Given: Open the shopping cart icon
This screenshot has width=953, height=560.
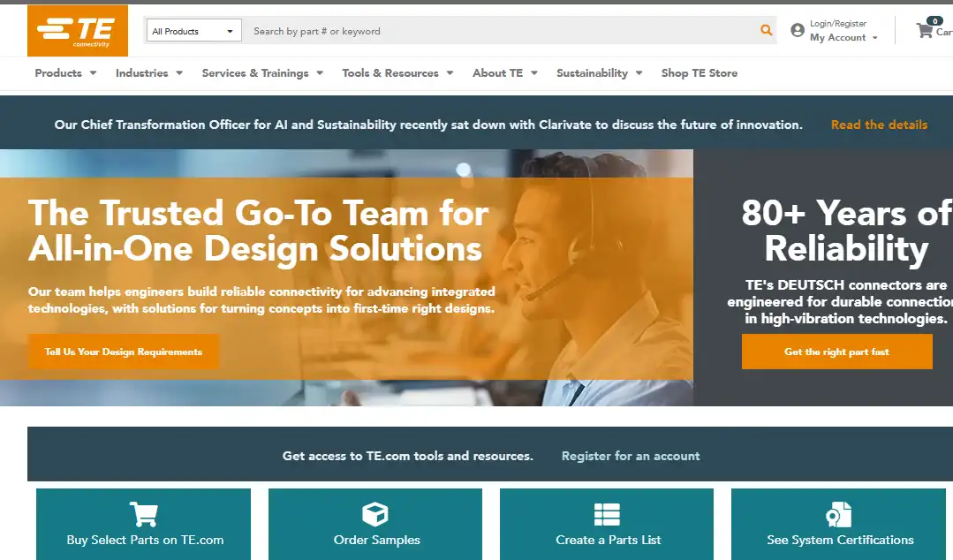Looking at the screenshot, I should tap(925, 30).
